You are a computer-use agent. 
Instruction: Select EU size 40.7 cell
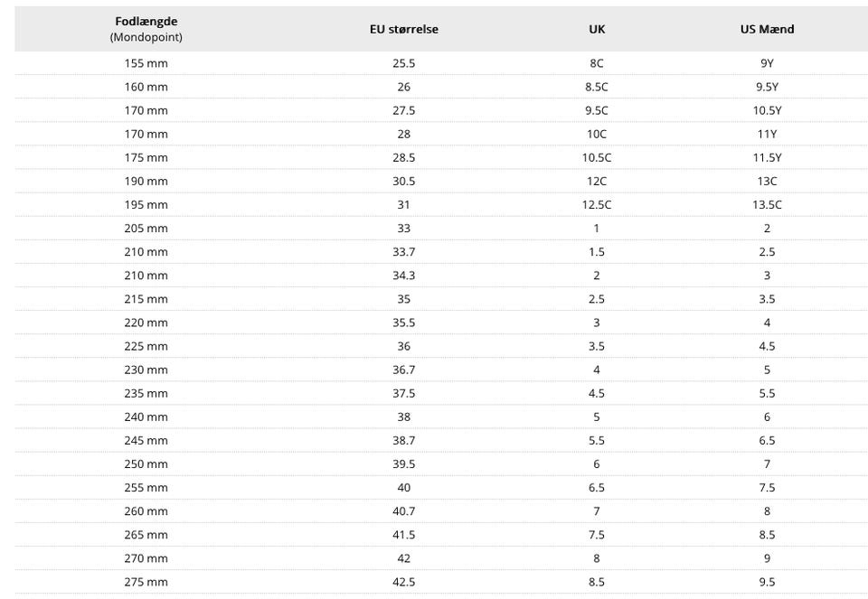(x=403, y=511)
